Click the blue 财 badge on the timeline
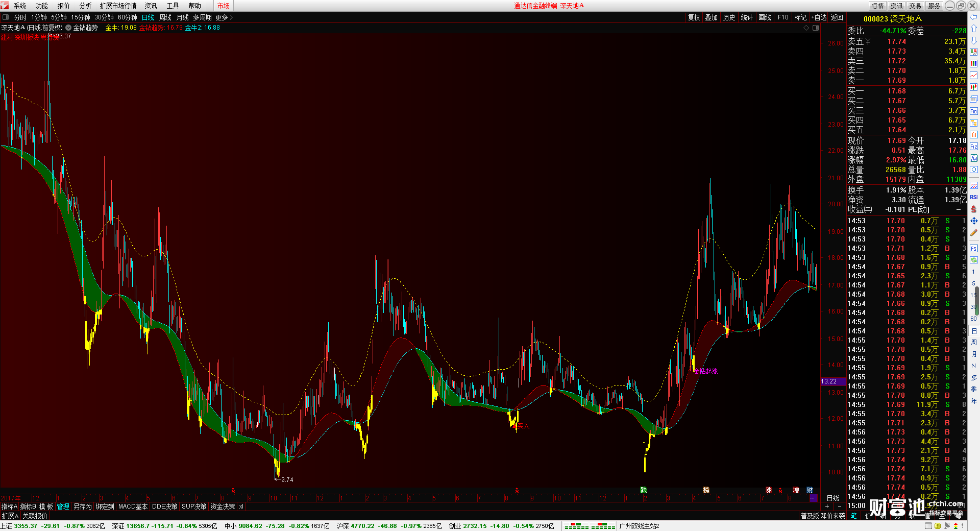The width and height of the screenshot is (980, 531). [810, 490]
